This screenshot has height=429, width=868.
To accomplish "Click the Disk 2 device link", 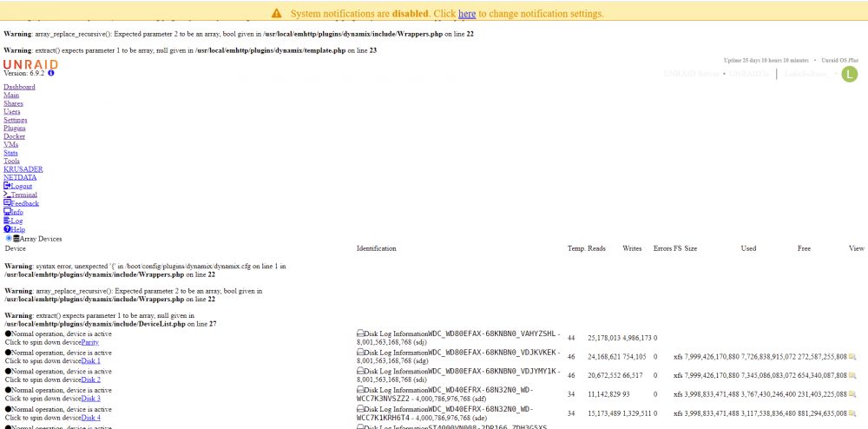I will 91,379.
